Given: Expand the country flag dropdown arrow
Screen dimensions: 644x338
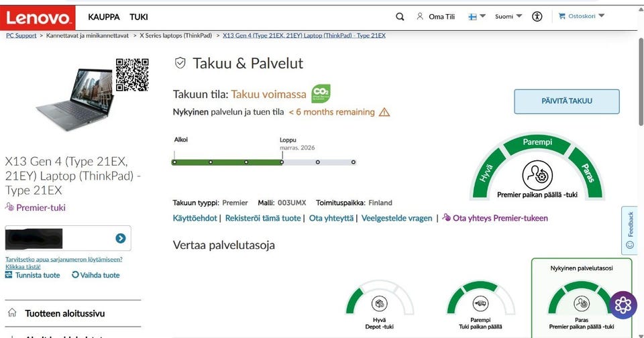Looking at the screenshot, I should pyautogui.click(x=482, y=16).
